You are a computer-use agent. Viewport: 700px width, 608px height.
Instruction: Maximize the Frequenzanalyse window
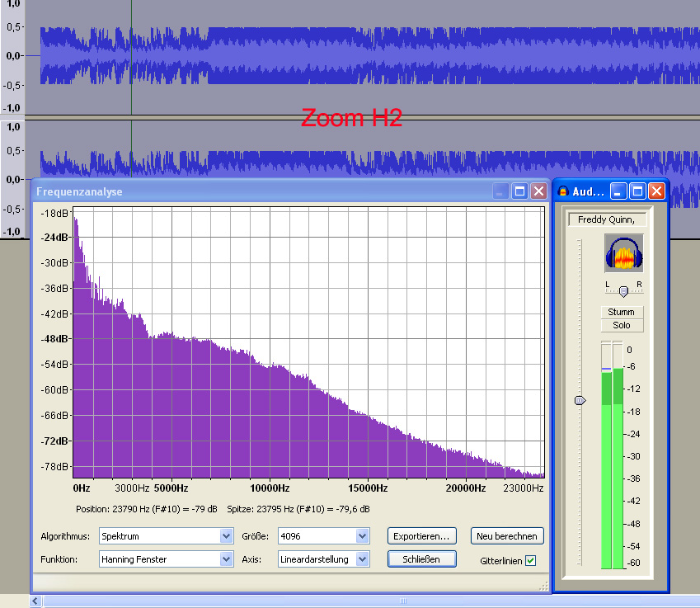tap(519, 191)
